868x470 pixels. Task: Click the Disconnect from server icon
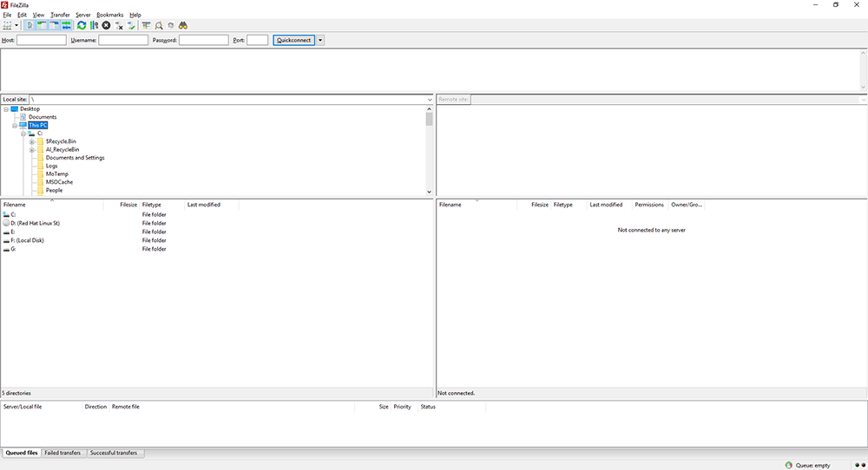[x=118, y=25]
